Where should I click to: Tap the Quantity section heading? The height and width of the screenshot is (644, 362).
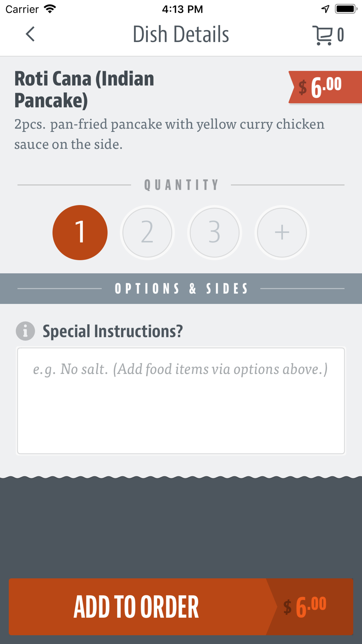[181, 185]
